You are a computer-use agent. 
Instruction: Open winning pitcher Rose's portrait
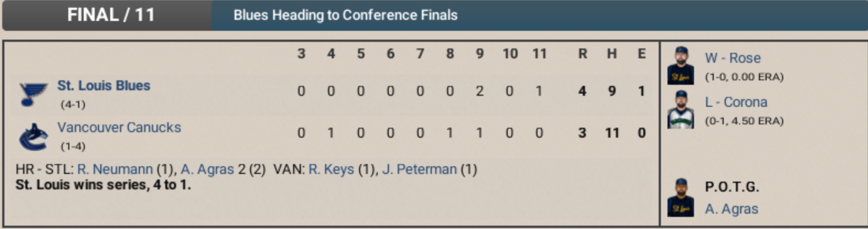click(681, 66)
